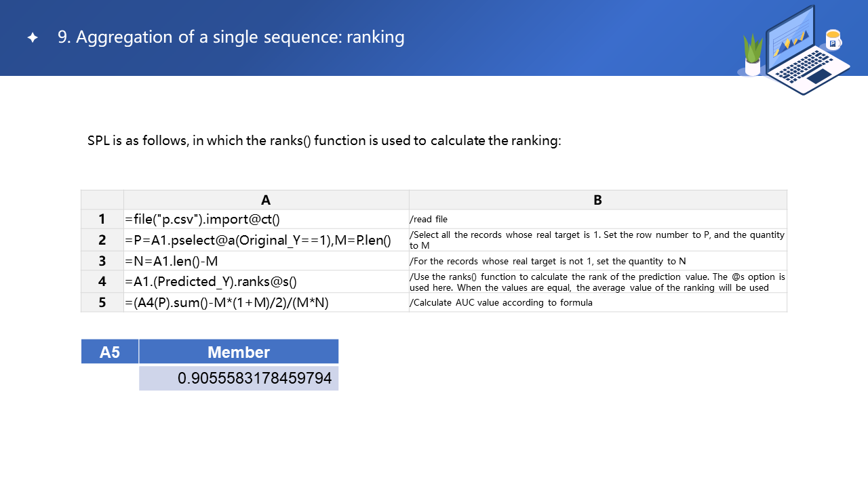Click row number 3 of the script

pos(102,261)
